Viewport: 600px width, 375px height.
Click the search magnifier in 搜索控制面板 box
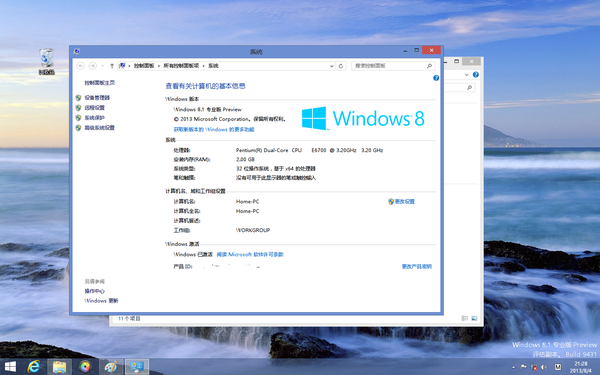pos(429,66)
